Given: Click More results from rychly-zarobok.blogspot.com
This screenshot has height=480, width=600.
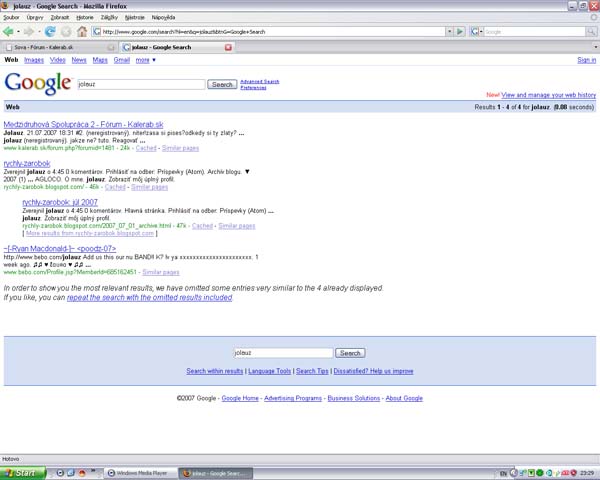Looking at the screenshot, I should (x=90, y=233).
